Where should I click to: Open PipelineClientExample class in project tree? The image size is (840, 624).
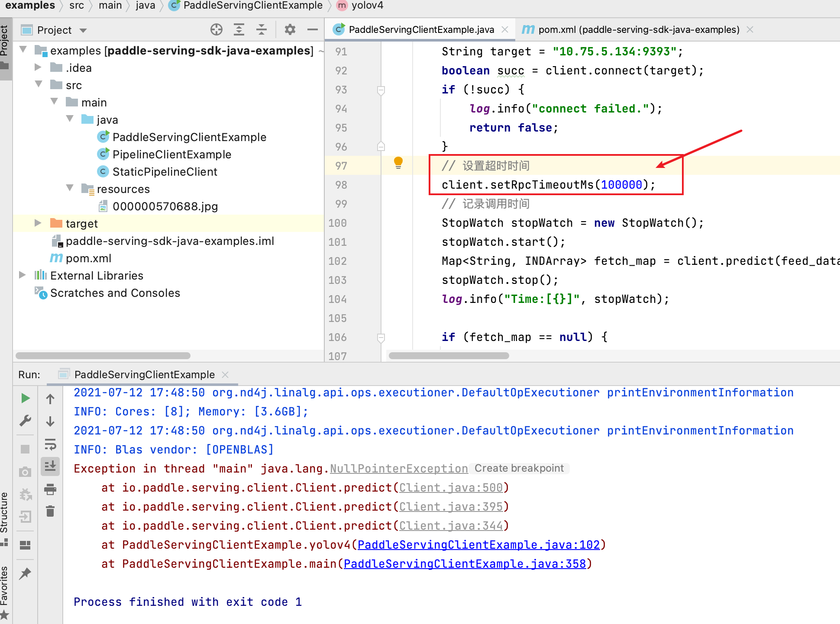[171, 154]
